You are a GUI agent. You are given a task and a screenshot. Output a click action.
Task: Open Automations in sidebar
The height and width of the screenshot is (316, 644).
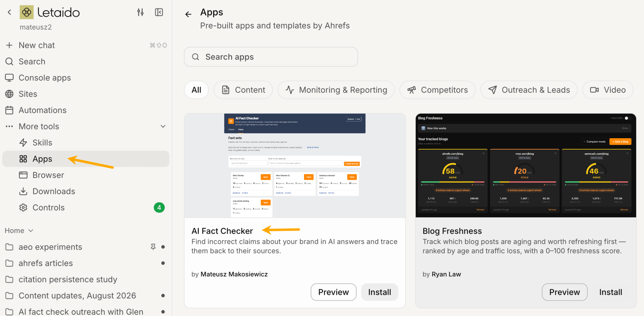(x=86, y=110)
